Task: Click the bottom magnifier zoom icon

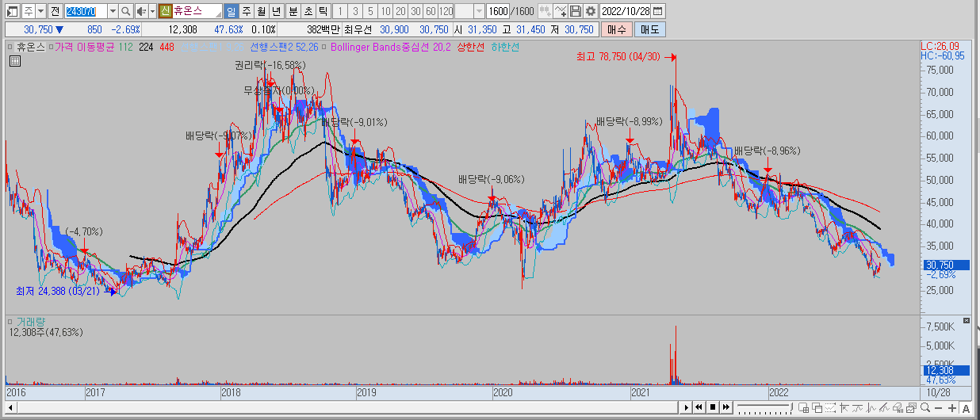Action: [924, 408]
